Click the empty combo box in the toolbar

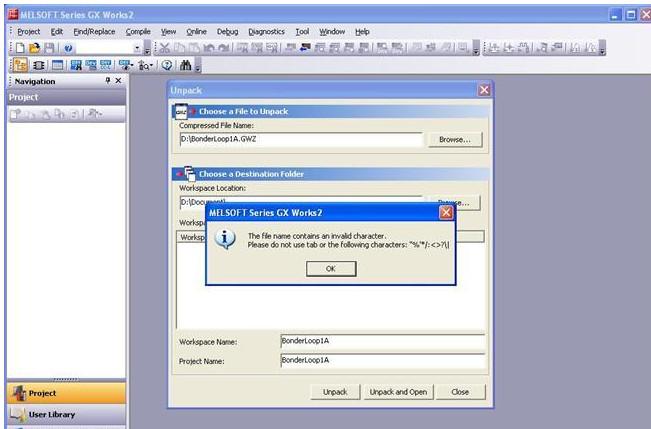pyautogui.click(x=109, y=49)
